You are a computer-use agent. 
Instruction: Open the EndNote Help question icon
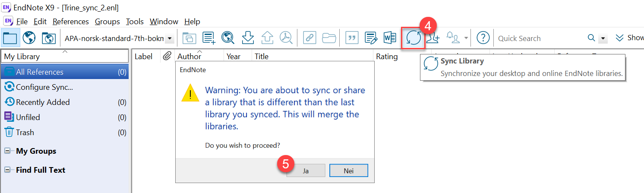pyautogui.click(x=483, y=38)
